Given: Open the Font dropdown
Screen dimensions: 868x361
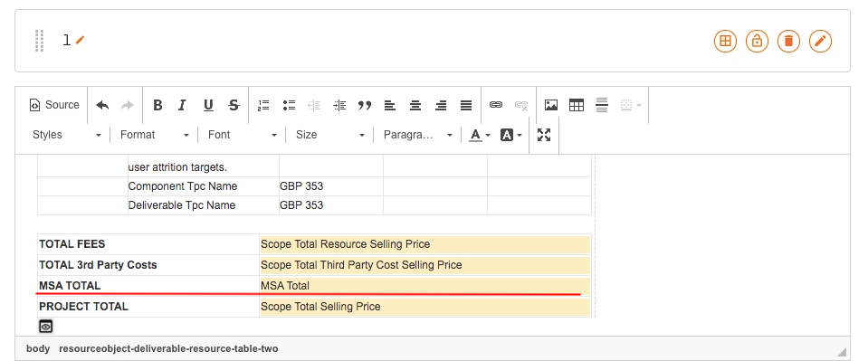Looking at the screenshot, I should (242, 135).
